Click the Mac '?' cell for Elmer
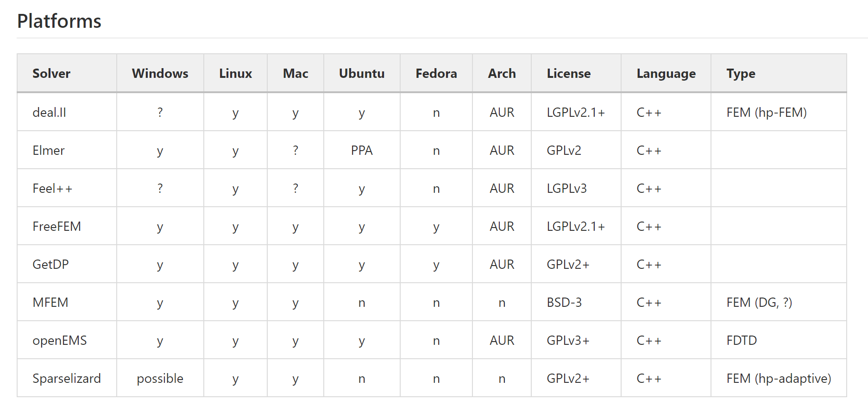868x406 pixels. tap(296, 151)
